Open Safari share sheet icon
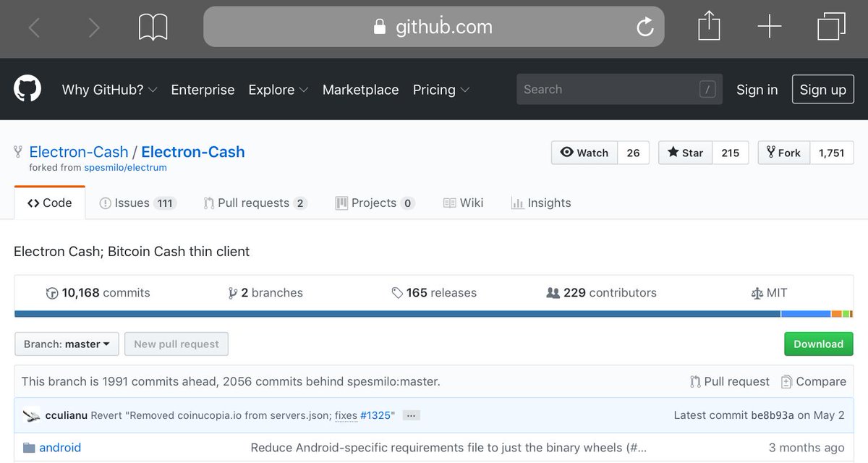Screen dimensions: 868x463 point(709,26)
